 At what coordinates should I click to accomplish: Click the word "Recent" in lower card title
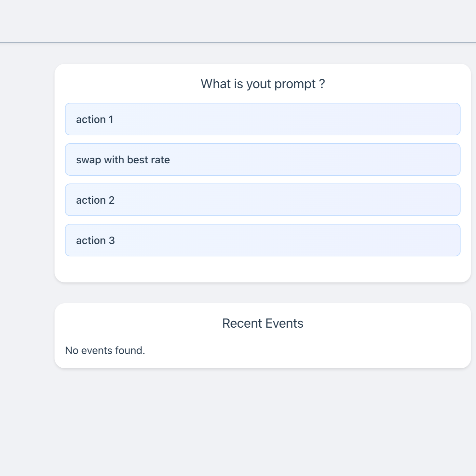(x=242, y=323)
